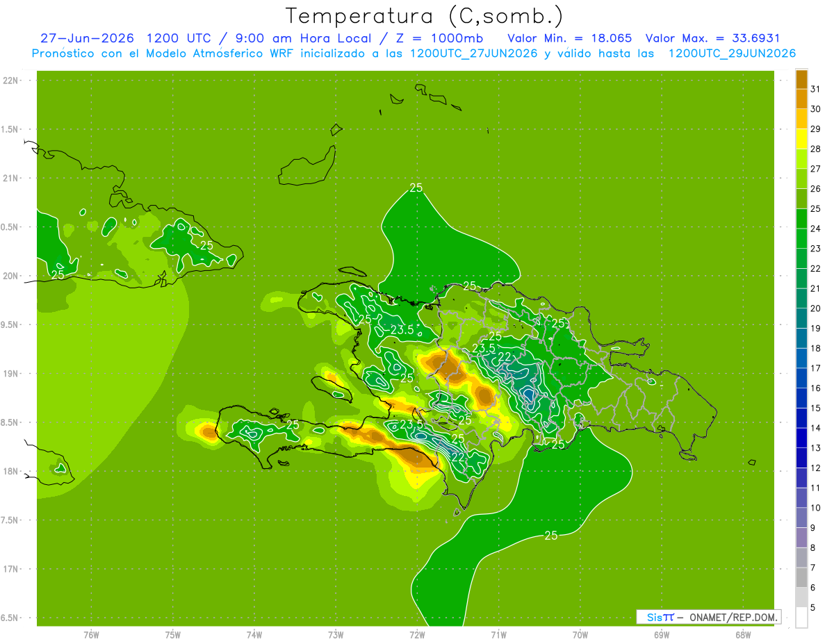Pick the lime green swatch between 26 and 27
The image size is (834, 644).
(x=801, y=179)
